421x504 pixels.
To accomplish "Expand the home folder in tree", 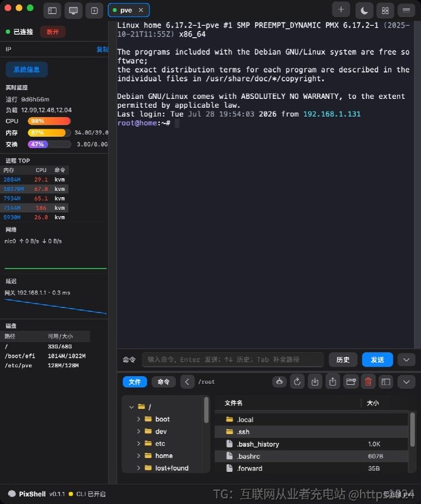I will 138,455.
